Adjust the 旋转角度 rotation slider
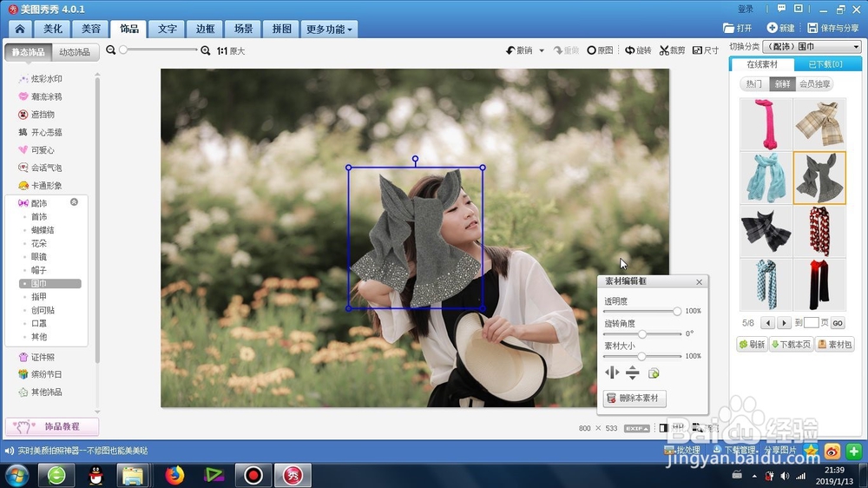This screenshot has height=488, width=868. 642,334
